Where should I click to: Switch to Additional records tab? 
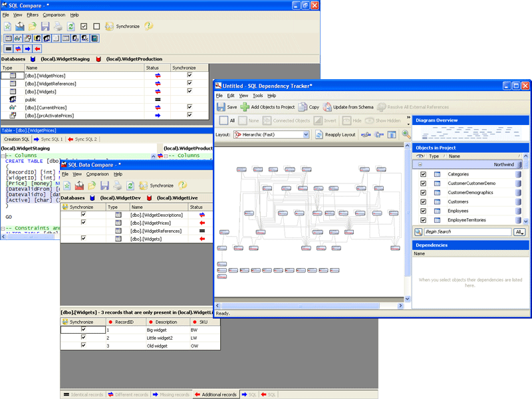tap(215, 394)
